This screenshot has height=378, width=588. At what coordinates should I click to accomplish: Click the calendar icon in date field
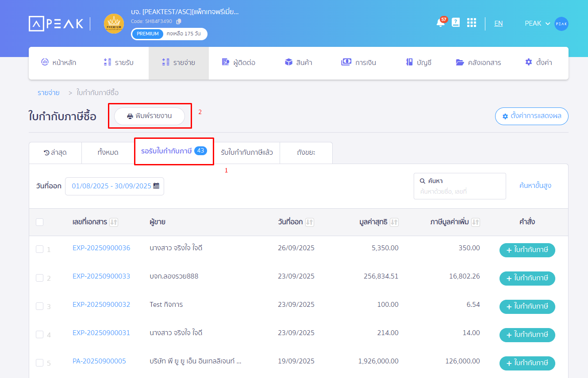[x=156, y=186]
